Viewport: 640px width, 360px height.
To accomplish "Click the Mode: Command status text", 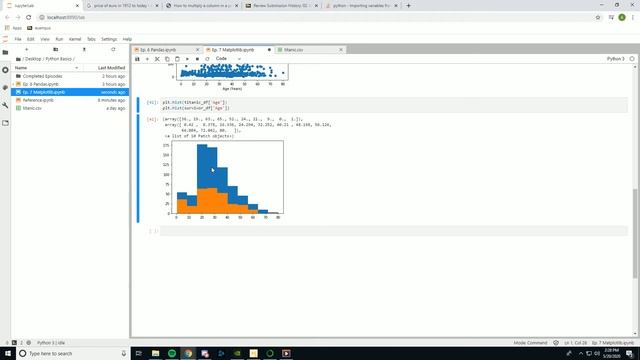I will 530,343.
